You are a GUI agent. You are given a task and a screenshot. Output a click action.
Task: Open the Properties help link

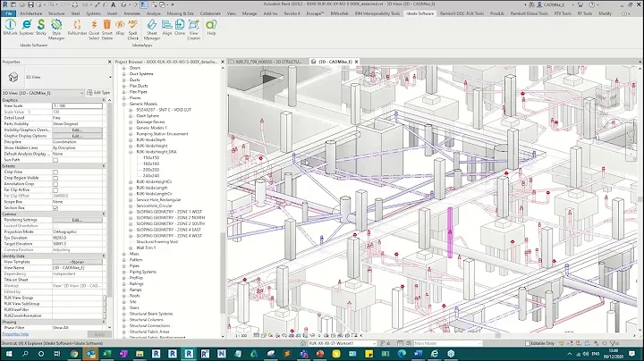[x=15, y=334]
